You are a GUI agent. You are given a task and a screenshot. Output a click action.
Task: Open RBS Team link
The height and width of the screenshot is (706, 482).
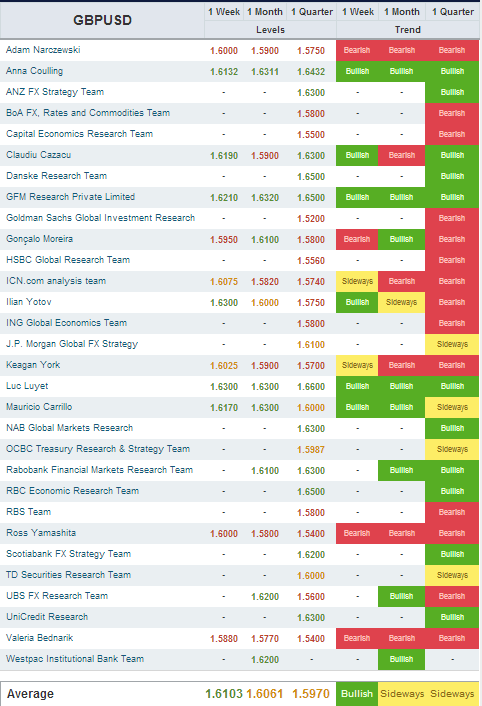coord(28,512)
